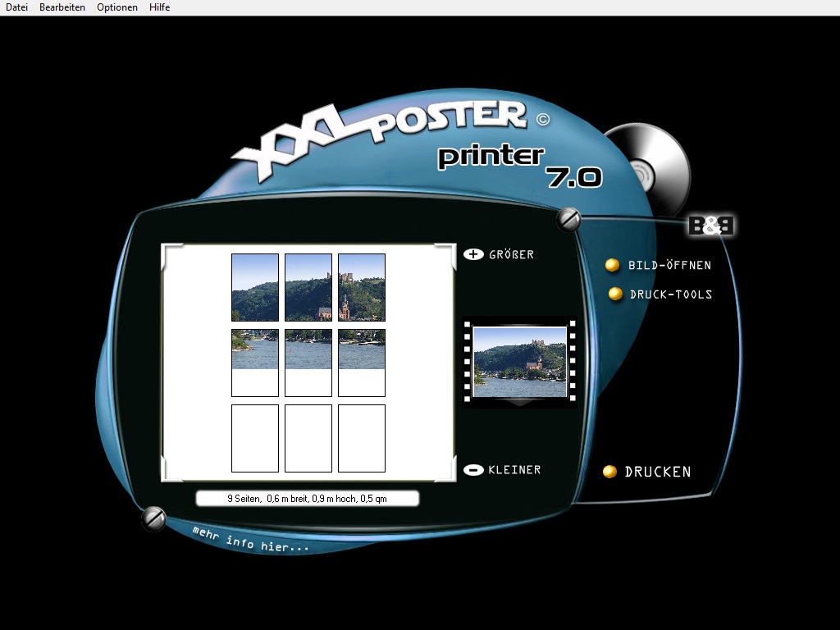Click the yellow bullet next to BILD-ÖFFNEN

(612, 265)
